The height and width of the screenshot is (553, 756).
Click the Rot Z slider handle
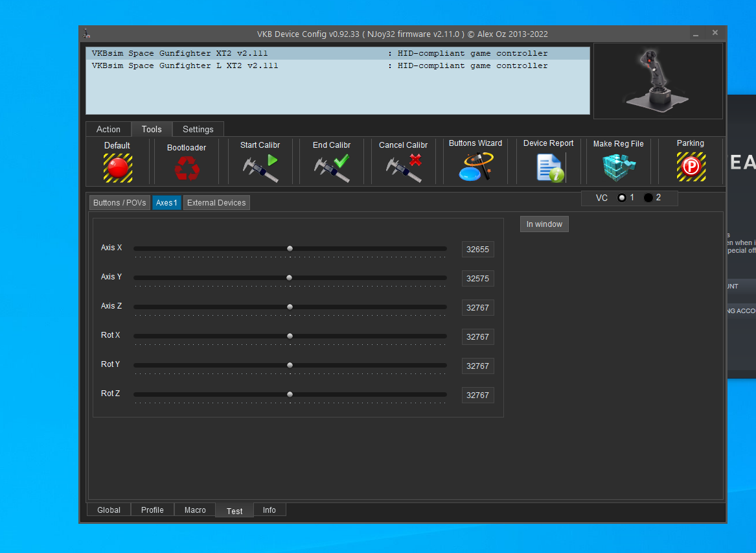pos(290,395)
